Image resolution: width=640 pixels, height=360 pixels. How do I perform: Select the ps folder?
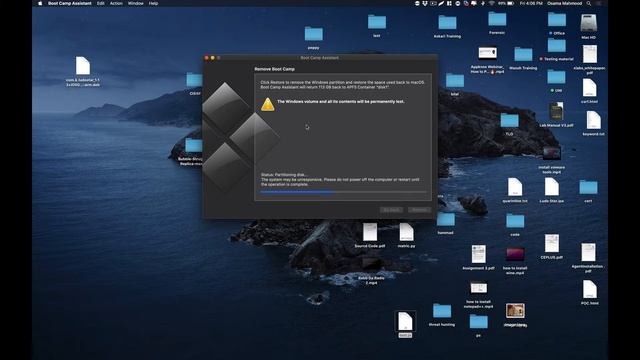coord(478,322)
